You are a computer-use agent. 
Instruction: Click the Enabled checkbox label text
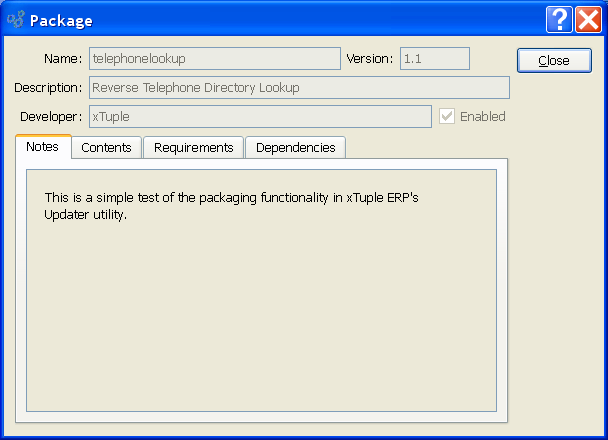pos(482,117)
